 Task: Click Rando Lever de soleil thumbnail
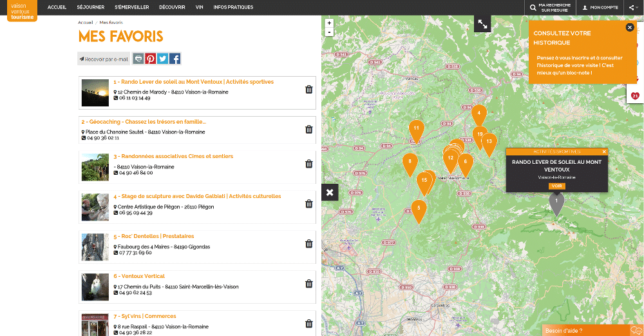tap(95, 92)
